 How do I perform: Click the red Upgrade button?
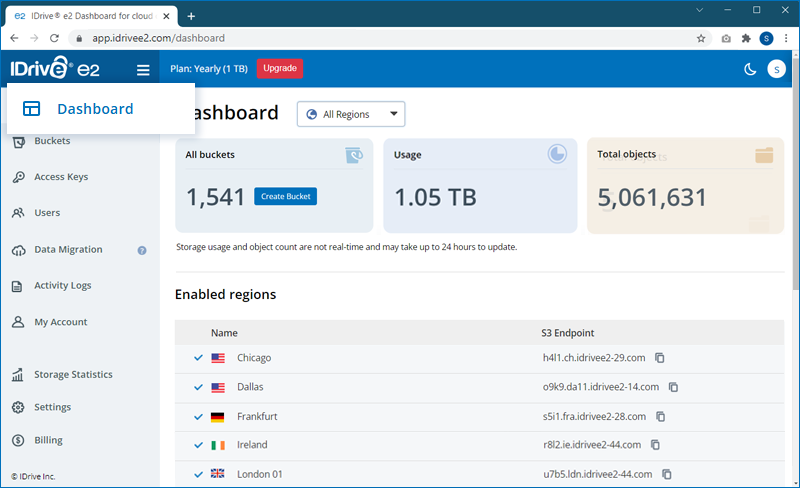coord(280,68)
